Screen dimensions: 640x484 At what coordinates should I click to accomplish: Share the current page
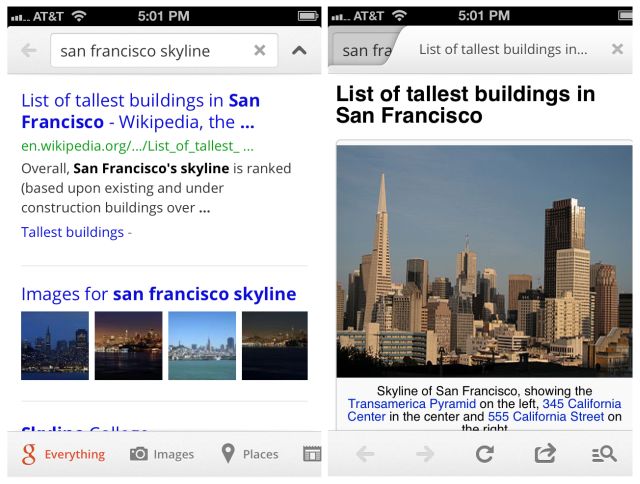tap(545, 454)
